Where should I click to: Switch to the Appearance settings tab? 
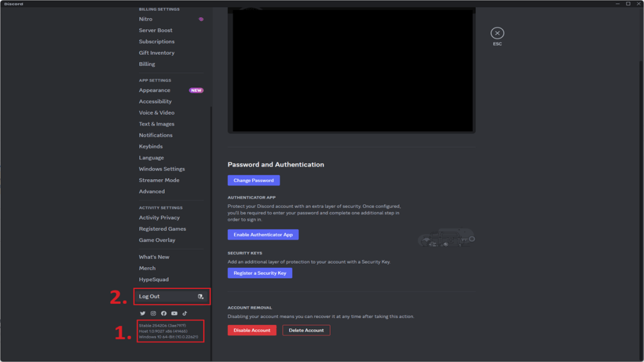[x=154, y=90]
